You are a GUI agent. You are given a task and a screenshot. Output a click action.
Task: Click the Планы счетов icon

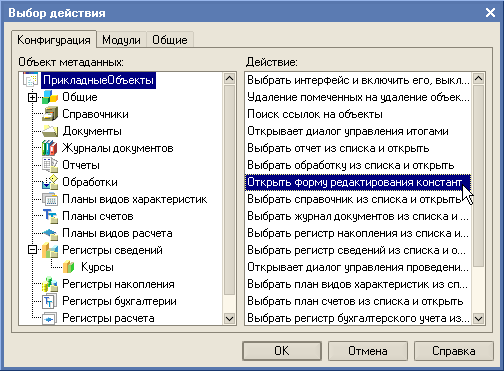[x=50, y=216]
